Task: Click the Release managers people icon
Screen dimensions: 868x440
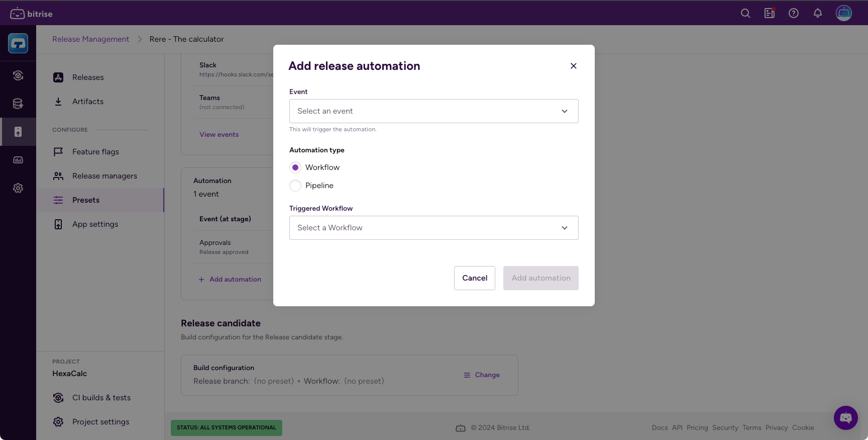Action: click(x=58, y=176)
